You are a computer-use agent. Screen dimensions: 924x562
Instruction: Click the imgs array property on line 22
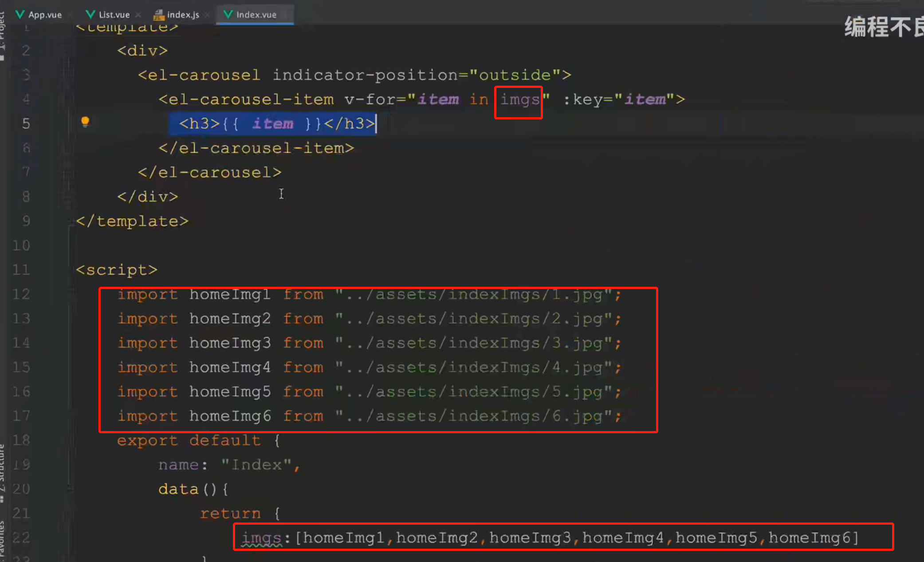coord(262,538)
